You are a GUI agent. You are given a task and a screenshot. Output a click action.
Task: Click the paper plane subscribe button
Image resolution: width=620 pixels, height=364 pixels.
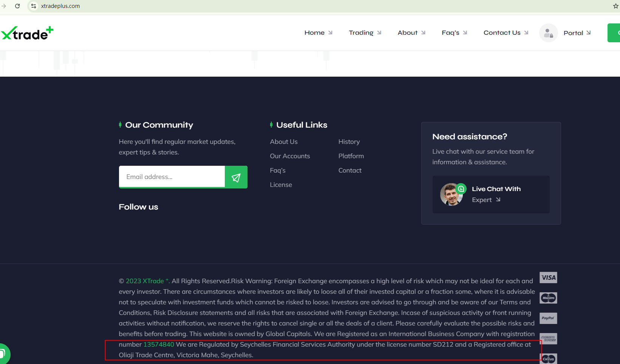click(x=236, y=177)
